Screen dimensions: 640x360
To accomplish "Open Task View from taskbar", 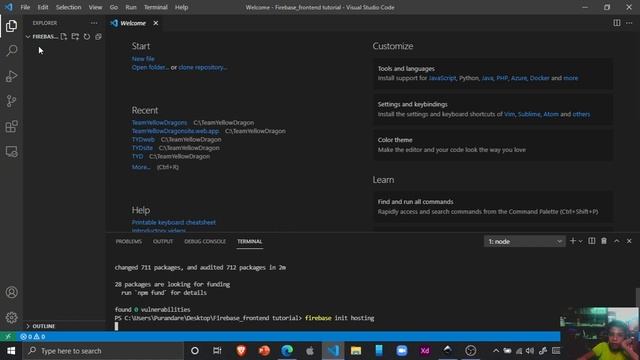I will [217, 351].
